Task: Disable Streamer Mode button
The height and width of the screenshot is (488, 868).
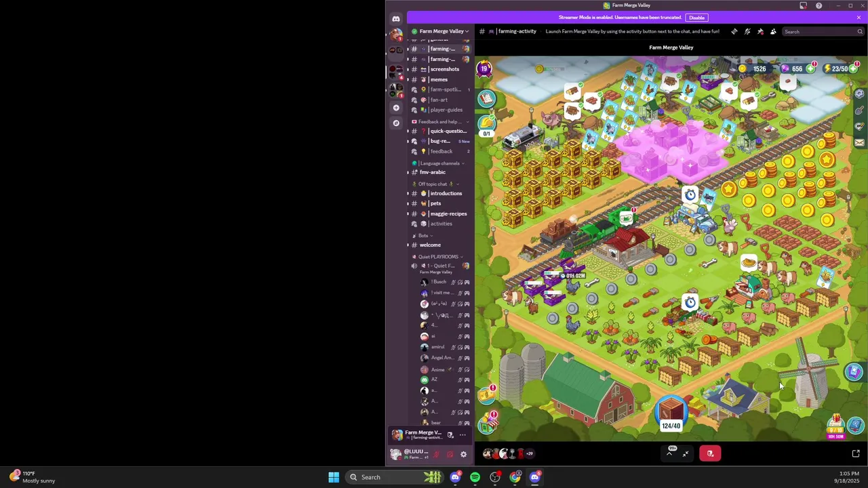Action: 696,18
